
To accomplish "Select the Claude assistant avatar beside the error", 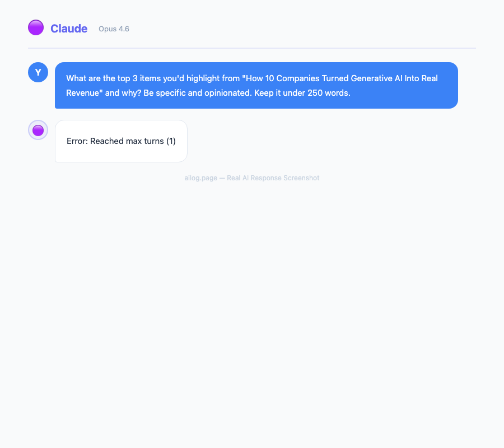I will 38,129.
